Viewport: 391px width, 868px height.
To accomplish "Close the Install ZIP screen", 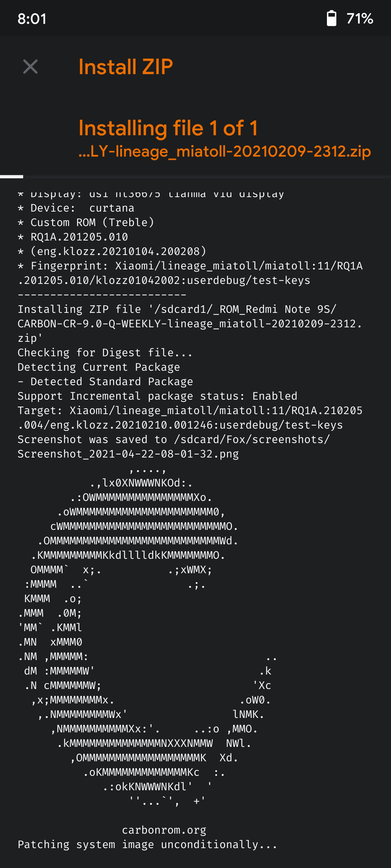I will click(x=30, y=67).
